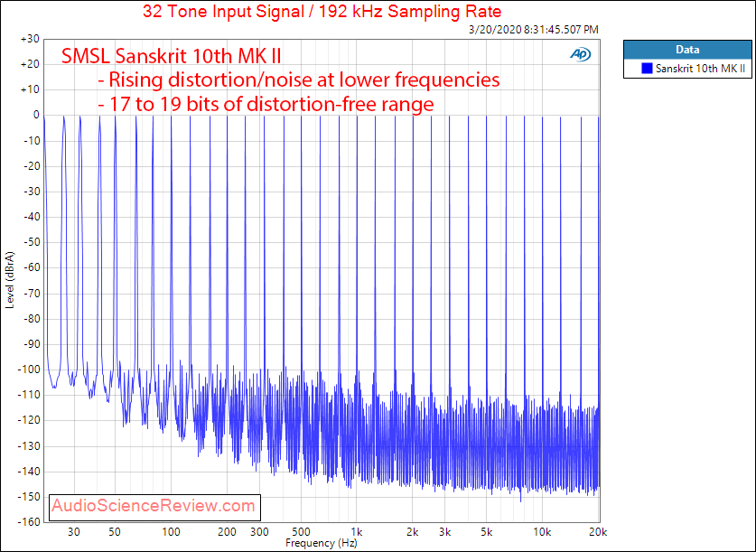The height and width of the screenshot is (552, 756).
Task: Click the Sanskrit 10th MK II legend label
Action: click(x=701, y=69)
